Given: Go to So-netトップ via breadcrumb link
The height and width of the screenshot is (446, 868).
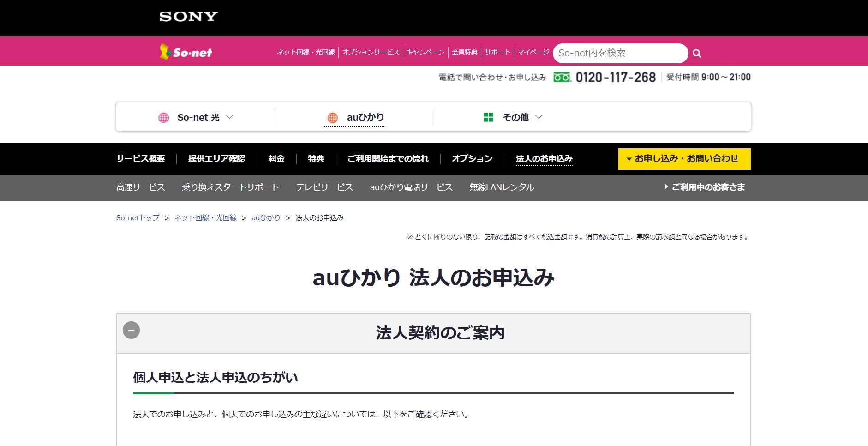Looking at the screenshot, I should [x=137, y=217].
